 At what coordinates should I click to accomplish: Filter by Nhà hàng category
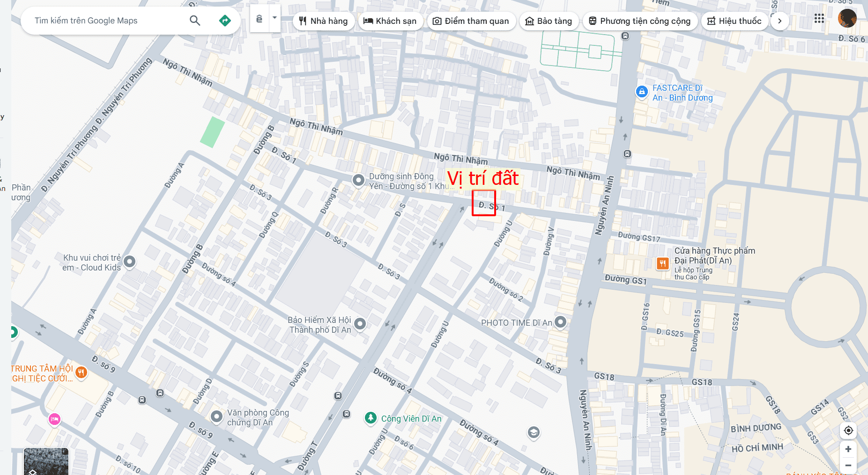(324, 21)
